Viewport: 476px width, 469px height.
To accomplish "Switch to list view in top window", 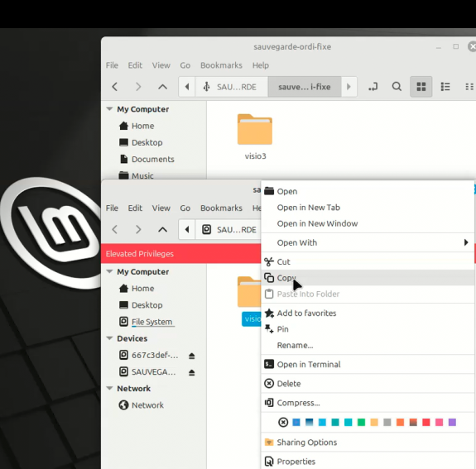I will tap(445, 87).
